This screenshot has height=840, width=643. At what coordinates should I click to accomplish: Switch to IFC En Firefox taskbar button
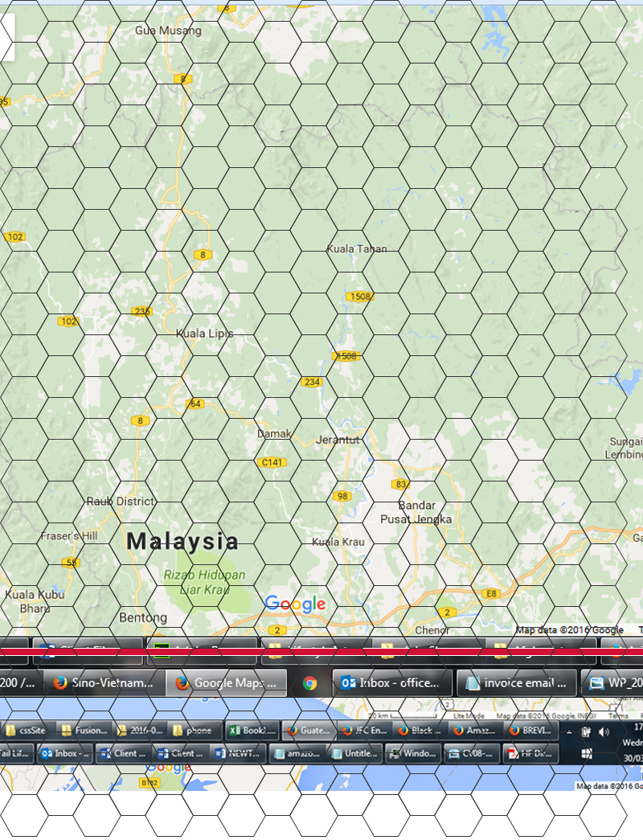pyautogui.click(x=365, y=730)
